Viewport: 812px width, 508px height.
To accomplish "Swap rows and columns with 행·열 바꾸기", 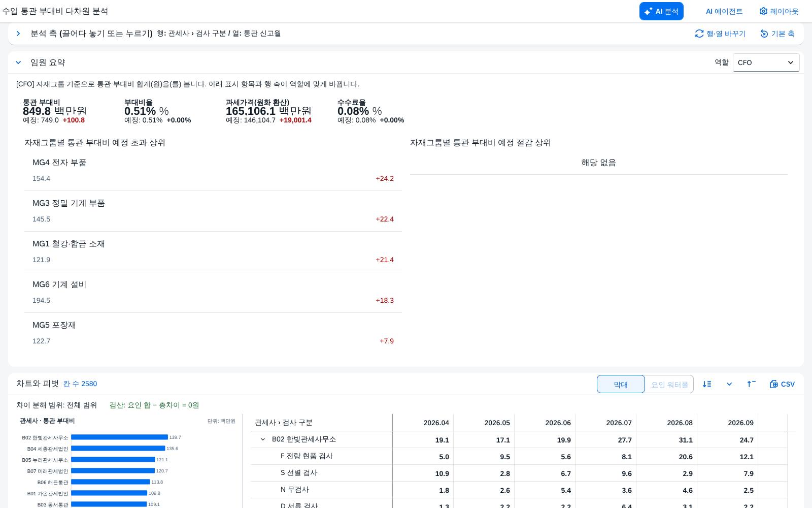I will [x=721, y=34].
